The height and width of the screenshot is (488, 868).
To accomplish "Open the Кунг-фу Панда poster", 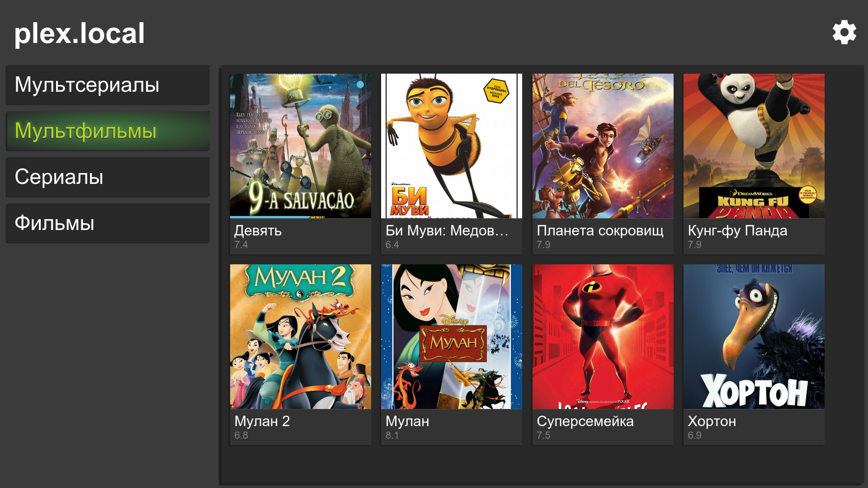I will point(754,146).
